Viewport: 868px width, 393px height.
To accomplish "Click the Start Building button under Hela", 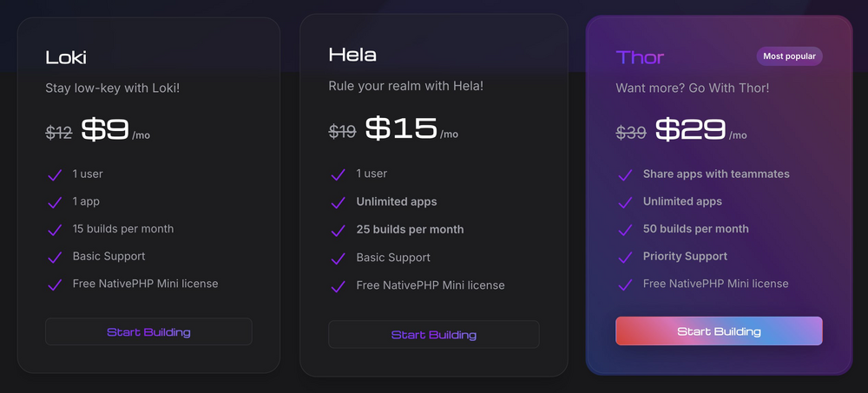I will pyautogui.click(x=433, y=335).
